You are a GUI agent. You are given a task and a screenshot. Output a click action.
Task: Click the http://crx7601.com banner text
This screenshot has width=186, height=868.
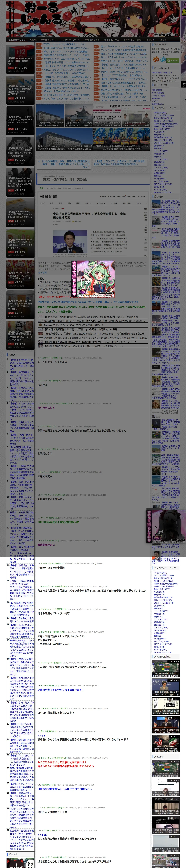click(x=166, y=34)
